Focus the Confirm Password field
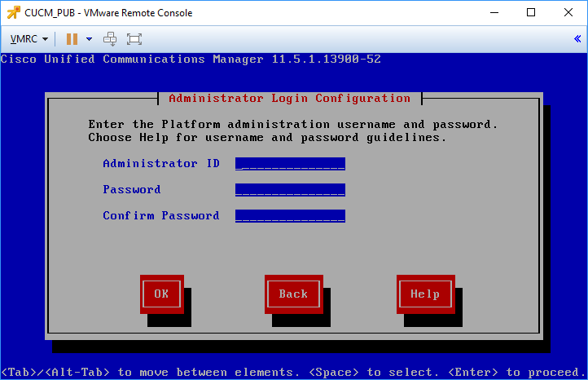The width and height of the screenshot is (588, 380). (290, 216)
